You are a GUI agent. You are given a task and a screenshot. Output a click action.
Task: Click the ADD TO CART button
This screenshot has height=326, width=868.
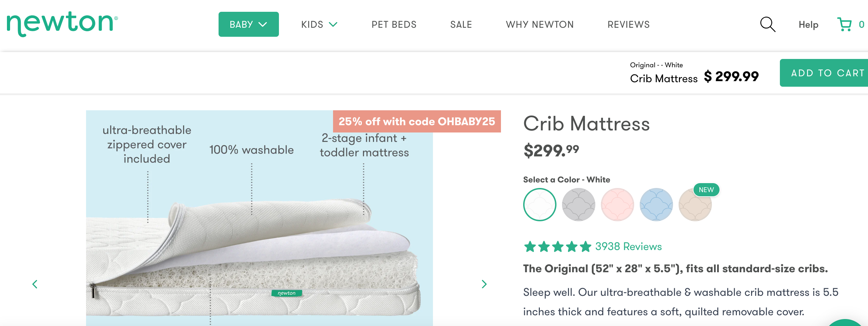tap(827, 73)
